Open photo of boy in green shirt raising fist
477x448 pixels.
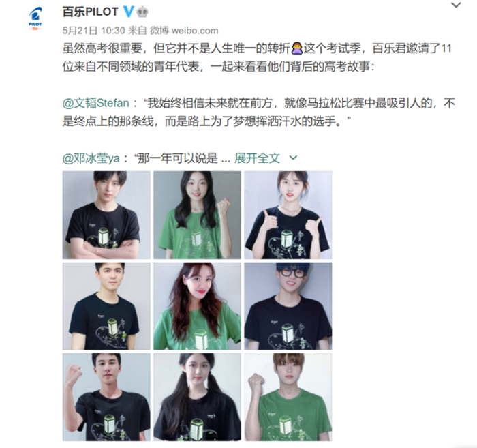288,397
